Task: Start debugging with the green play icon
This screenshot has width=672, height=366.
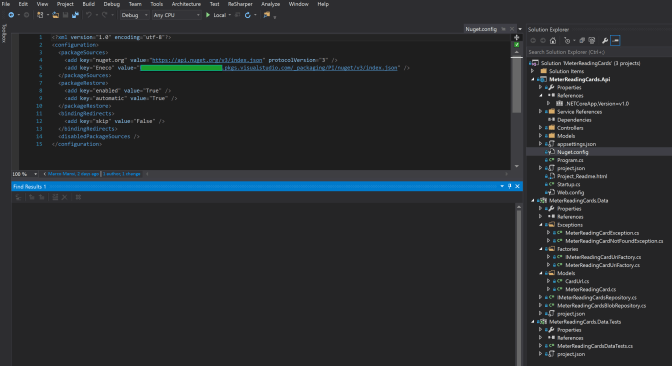Action: click(208, 15)
